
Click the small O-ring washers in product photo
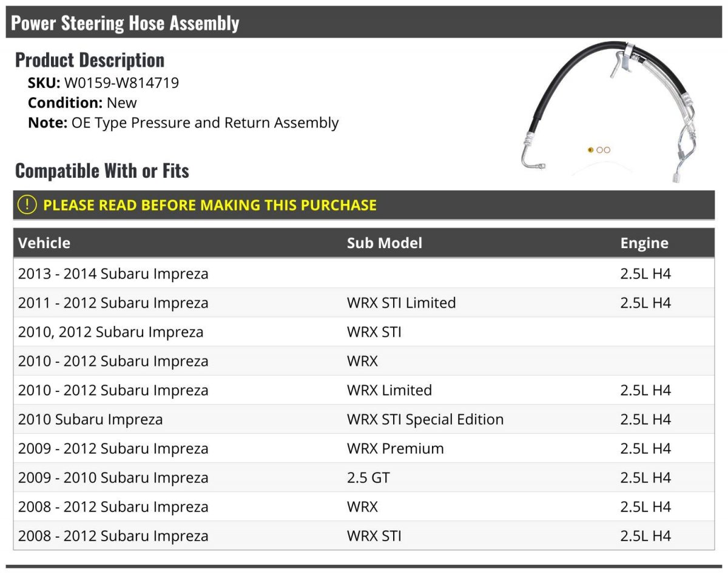pos(599,150)
